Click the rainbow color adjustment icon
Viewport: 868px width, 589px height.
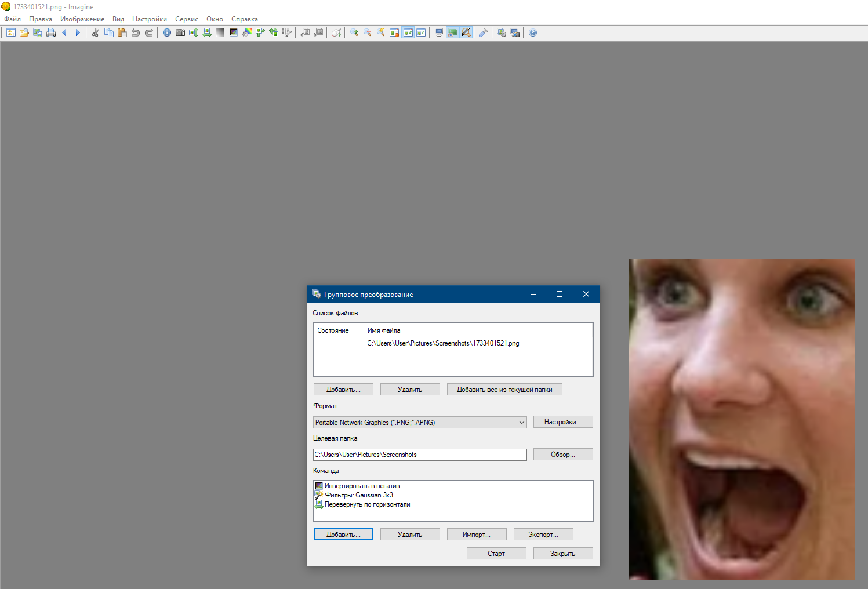click(x=247, y=32)
